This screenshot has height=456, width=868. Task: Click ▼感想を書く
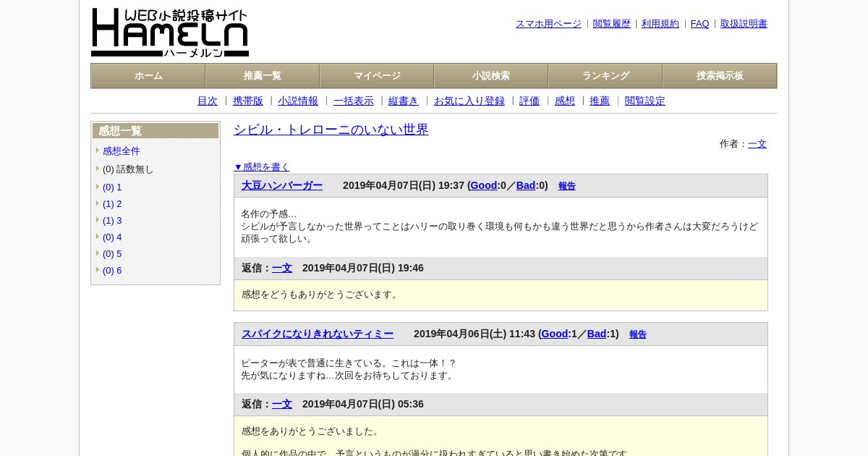(x=262, y=166)
